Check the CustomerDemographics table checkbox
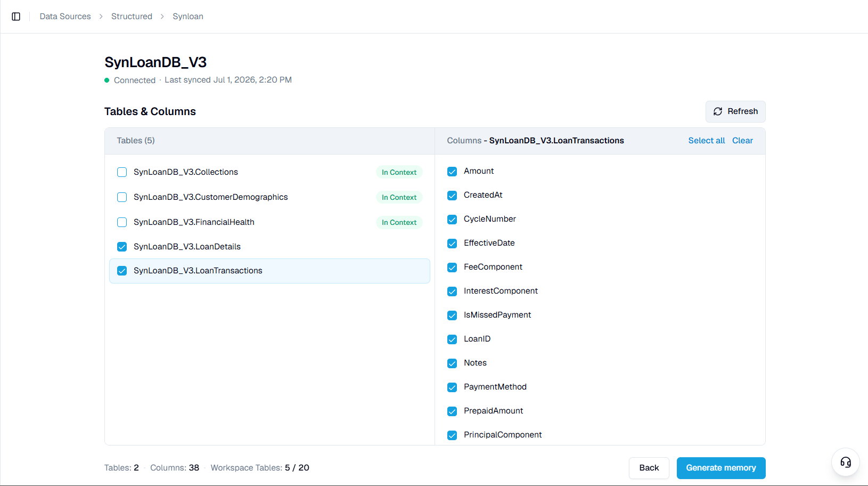This screenshot has height=486, width=868. [122, 197]
